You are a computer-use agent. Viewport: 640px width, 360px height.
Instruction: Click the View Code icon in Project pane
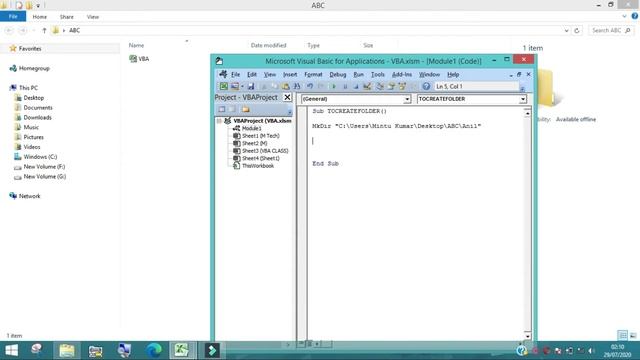[222, 109]
